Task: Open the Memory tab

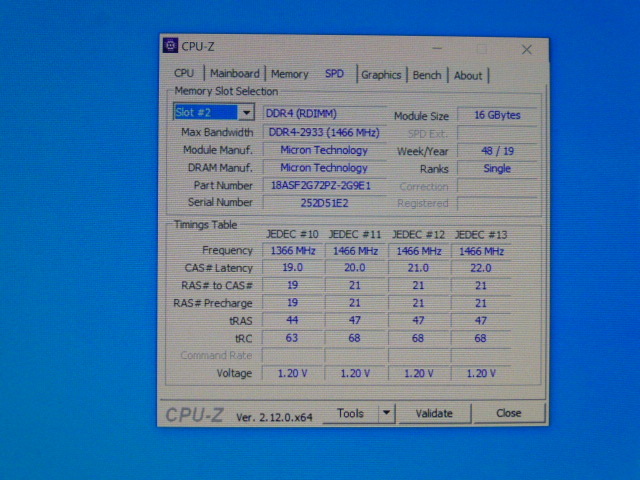Action: (289, 74)
